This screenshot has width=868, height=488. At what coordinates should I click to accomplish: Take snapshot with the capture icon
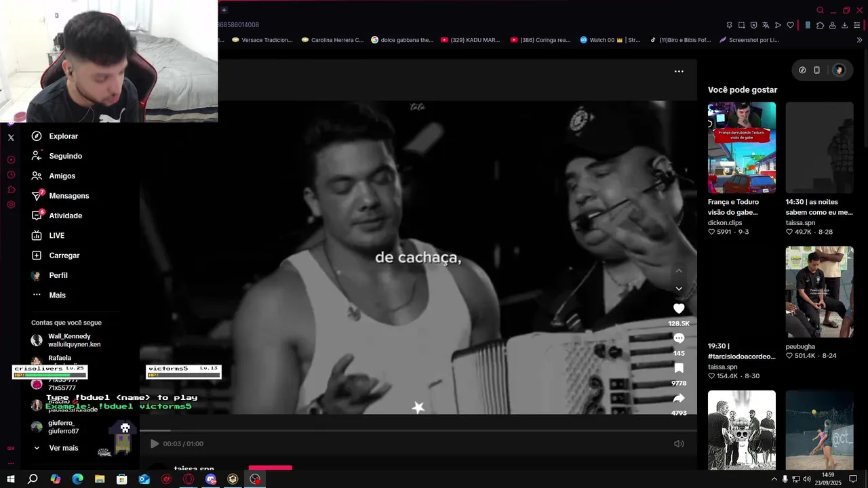coord(741,25)
